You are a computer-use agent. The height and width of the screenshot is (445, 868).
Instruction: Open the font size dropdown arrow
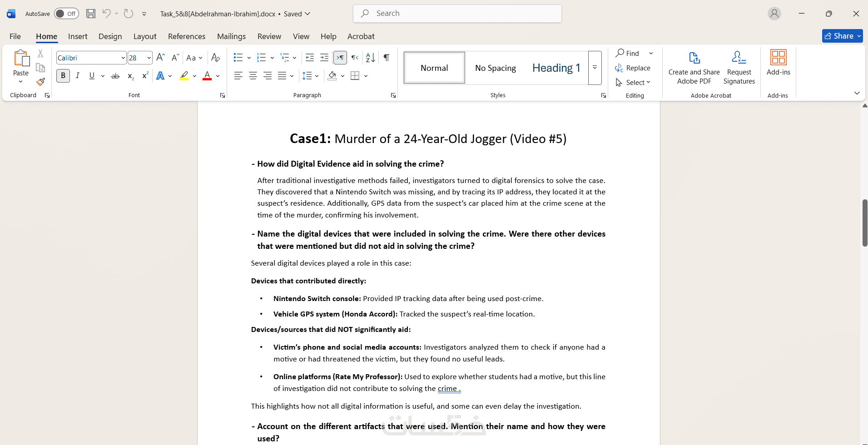149,58
